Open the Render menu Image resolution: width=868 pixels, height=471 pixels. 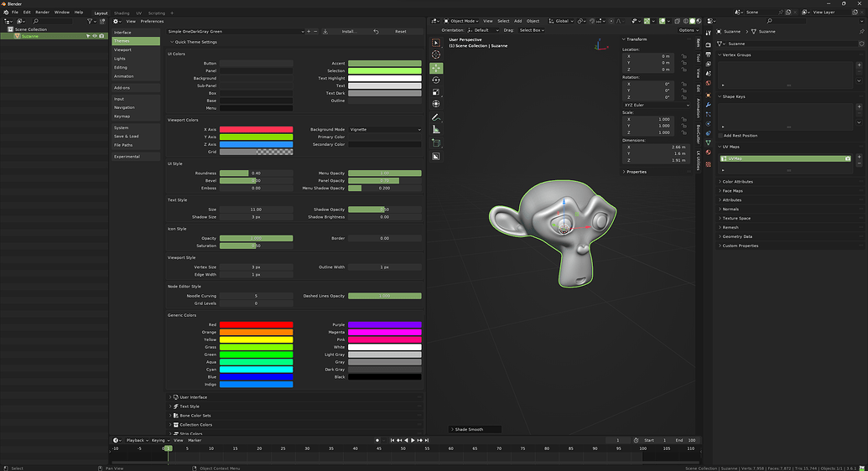tap(42, 13)
